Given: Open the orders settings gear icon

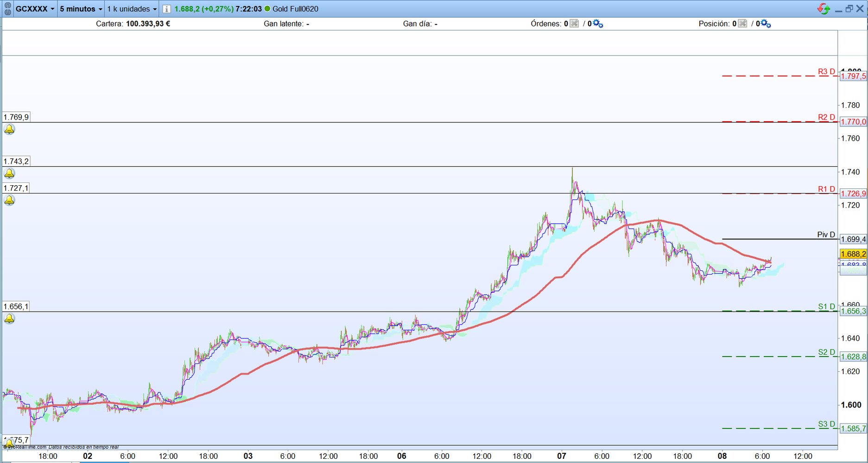Looking at the screenshot, I should click(x=598, y=24).
